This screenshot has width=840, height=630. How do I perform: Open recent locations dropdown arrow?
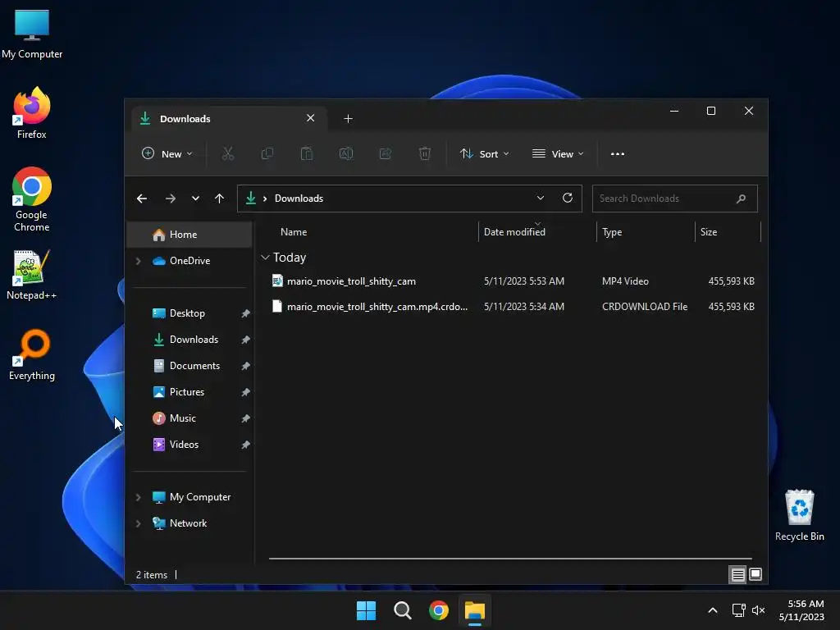point(195,199)
